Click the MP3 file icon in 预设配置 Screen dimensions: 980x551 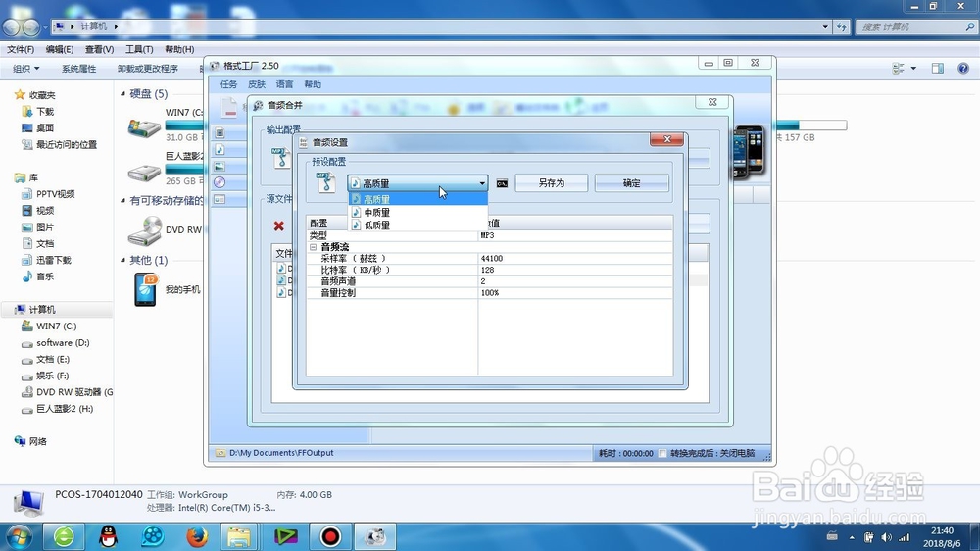point(325,182)
